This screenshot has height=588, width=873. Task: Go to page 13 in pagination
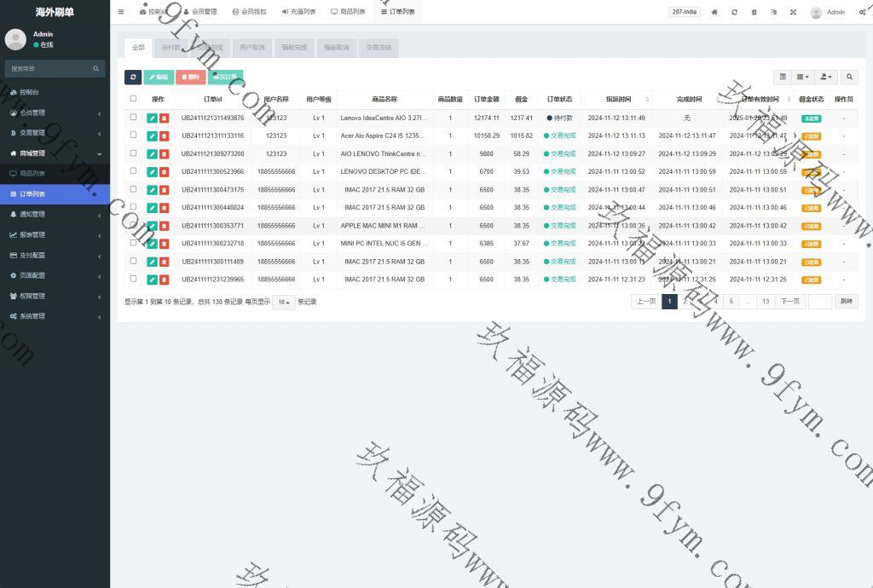click(x=766, y=302)
